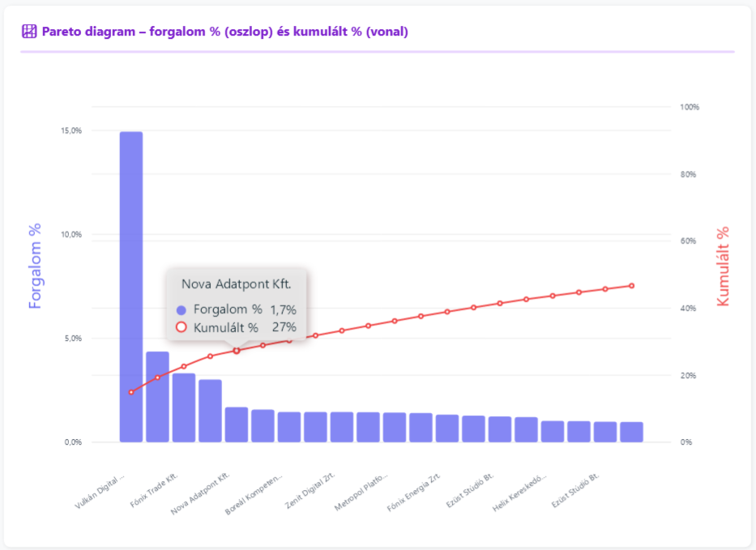Click the Nova Adatpont Kft. tooltip header

tap(238, 284)
